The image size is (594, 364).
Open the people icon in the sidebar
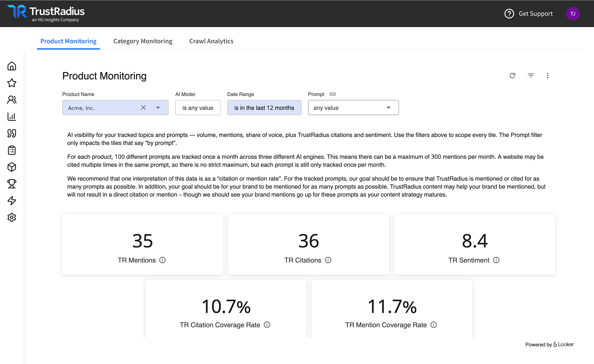(x=12, y=100)
